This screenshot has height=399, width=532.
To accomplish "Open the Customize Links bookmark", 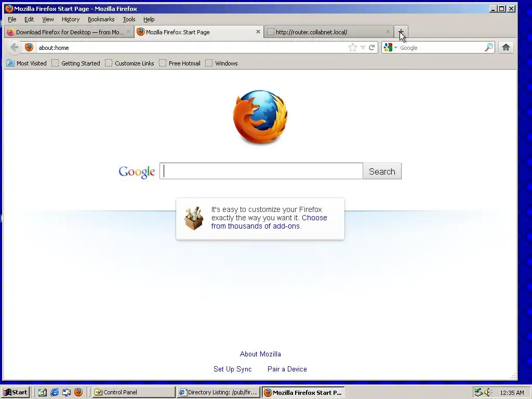I will click(x=129, y=63).
